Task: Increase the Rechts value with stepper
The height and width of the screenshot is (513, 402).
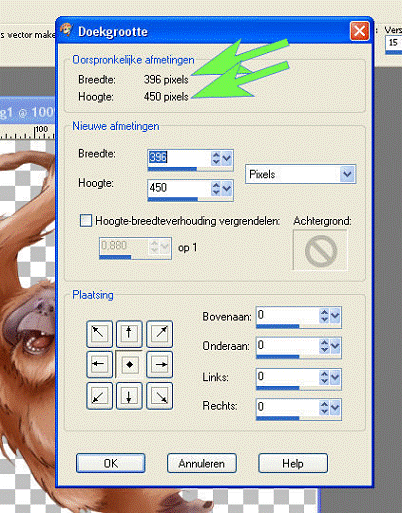Action: pos(324,403)
